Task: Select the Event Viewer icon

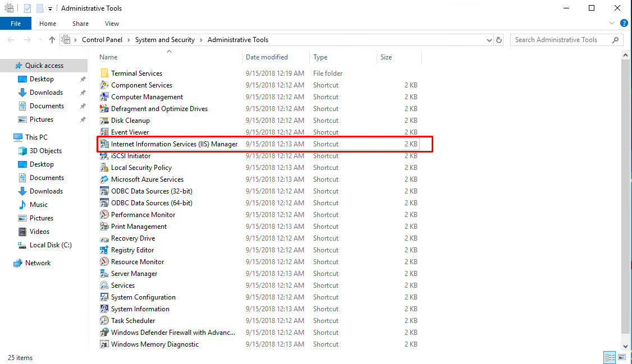Action: pos(104,132)
